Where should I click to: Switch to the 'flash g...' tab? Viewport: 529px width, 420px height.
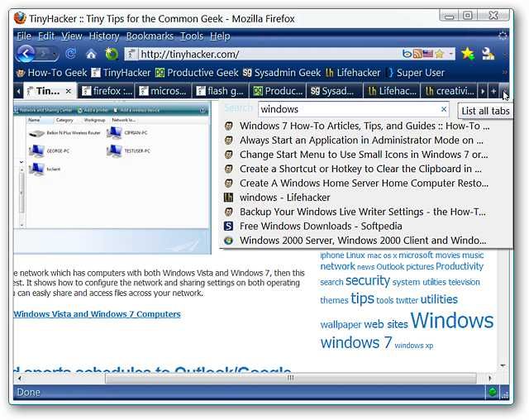coord(221,91)
